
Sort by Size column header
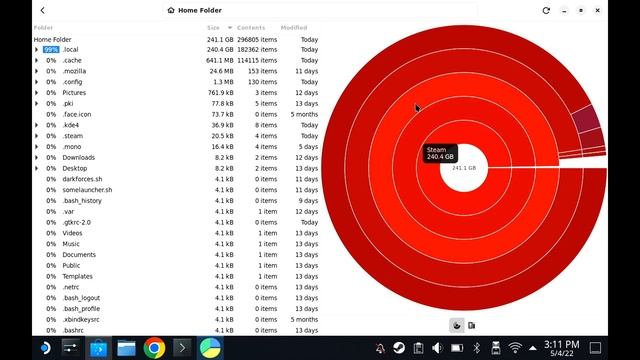click(x=213, y=28)
